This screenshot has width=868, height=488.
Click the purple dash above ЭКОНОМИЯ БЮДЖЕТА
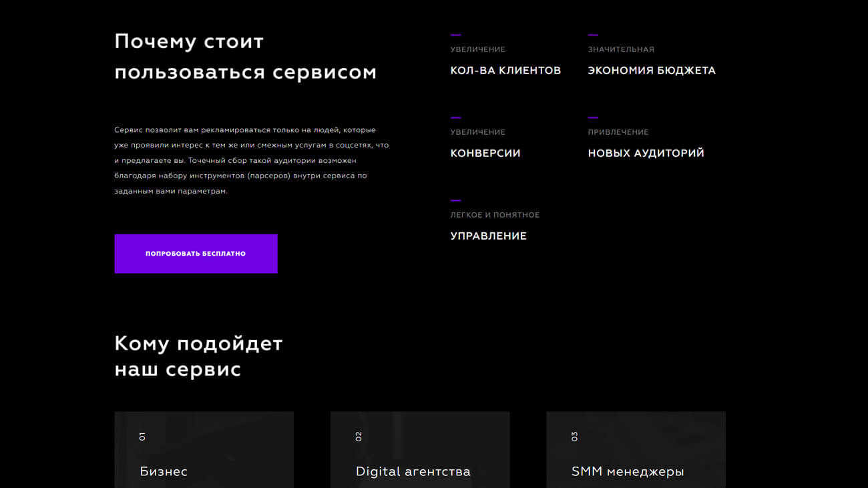pos(592,33)
